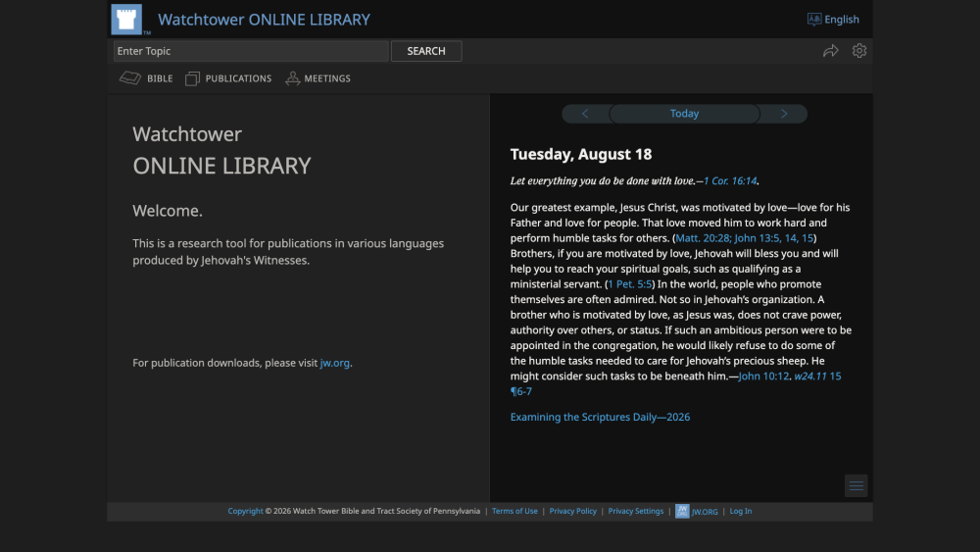Click the Today button
Image resolution: width=980 pixels, height=552 pixels.
(684, 114)
